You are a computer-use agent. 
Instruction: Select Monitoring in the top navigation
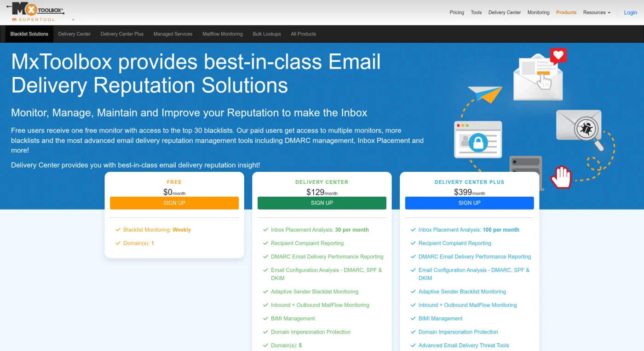(538, 12)
